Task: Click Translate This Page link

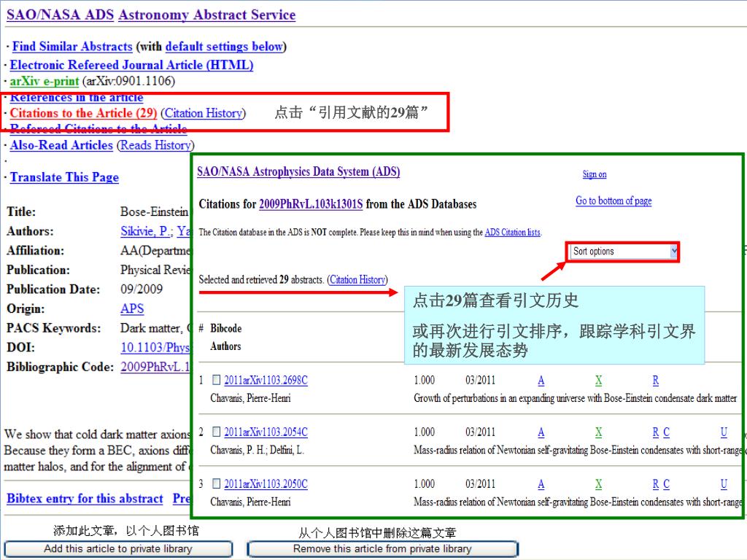Action: (64, 177)
